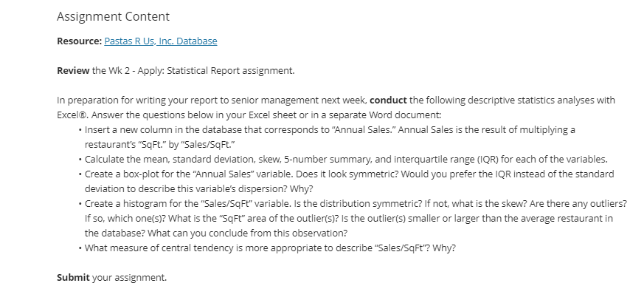Click the bold conduct word
This screenshot has height=300, width=644.
pyautogui.click(x=388, y=100)
